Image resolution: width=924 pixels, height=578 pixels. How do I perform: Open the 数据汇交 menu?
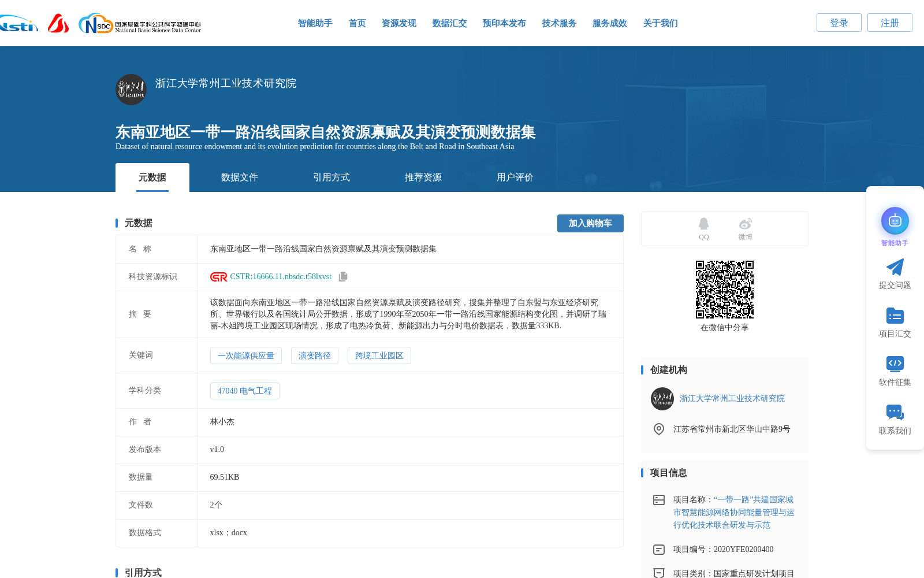point(450,23)
